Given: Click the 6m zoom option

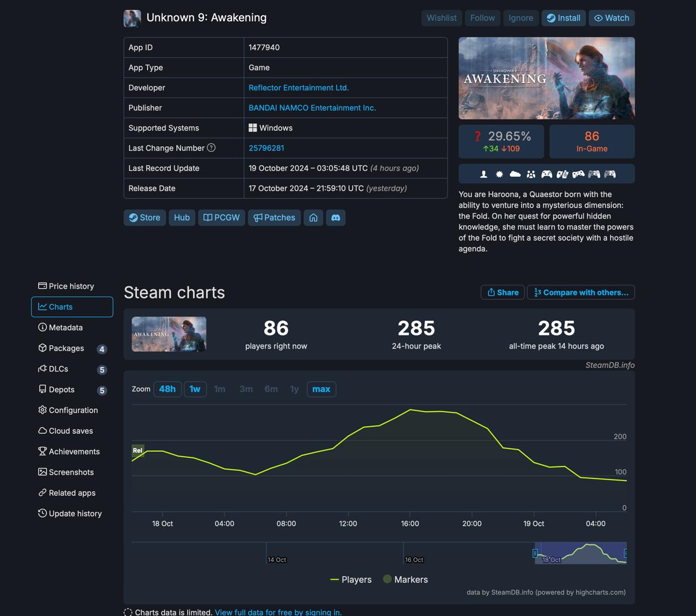Looking at the screenshot, I should click(x=271, y=389).
